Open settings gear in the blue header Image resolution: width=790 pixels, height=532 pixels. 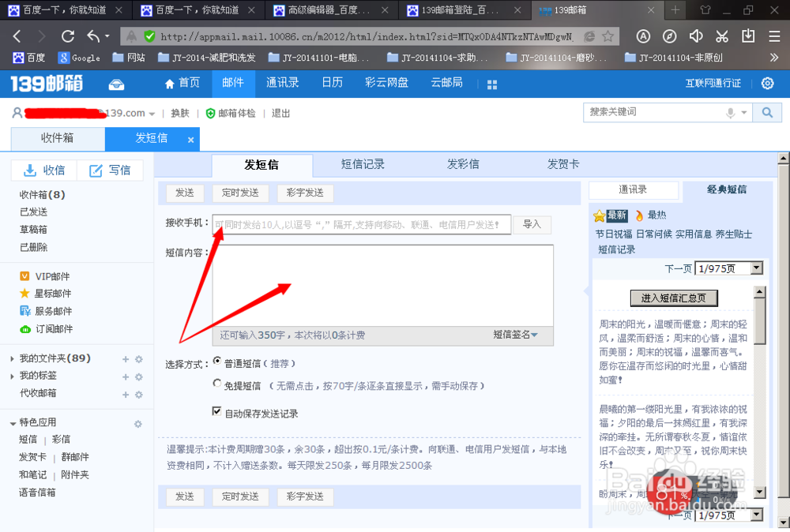(767, 83)
